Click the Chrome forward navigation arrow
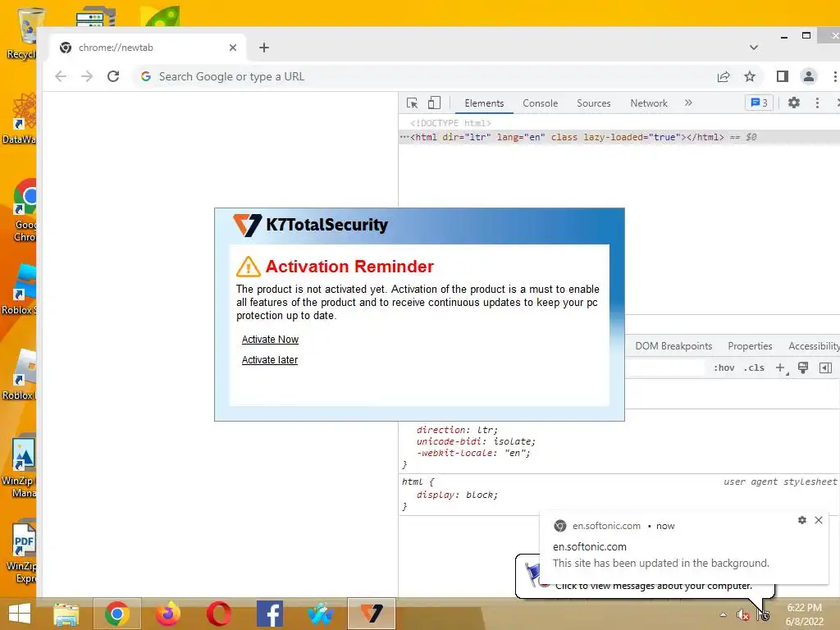This screenshot has height=630, width=840. (x=87, y=76)
